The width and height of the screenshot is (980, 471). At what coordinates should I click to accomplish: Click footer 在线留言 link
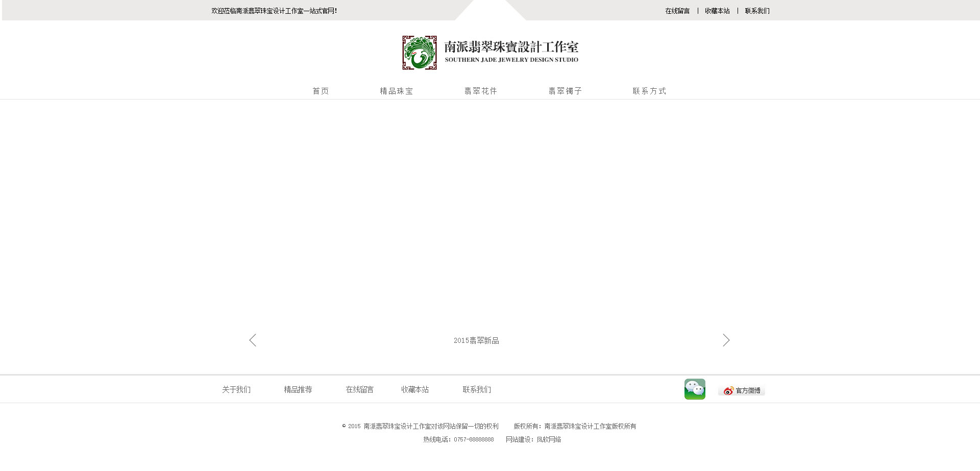(360, 389)
